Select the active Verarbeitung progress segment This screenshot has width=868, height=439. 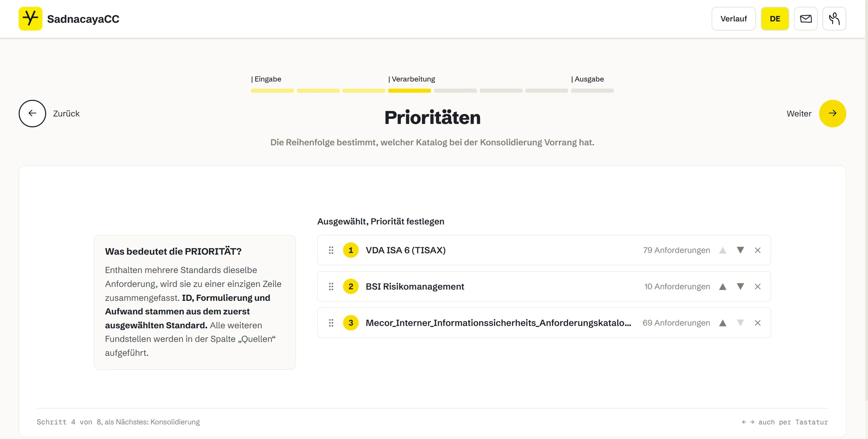tap(409, 91)
